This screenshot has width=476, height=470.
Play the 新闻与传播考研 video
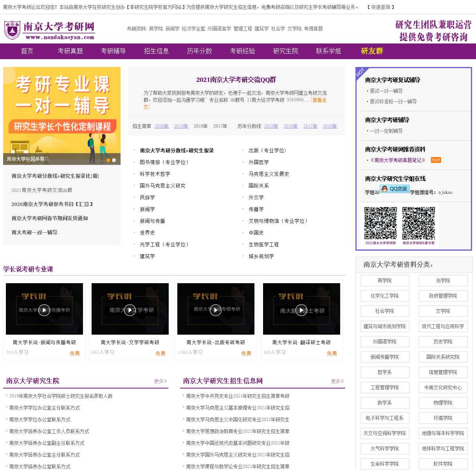pos(44,309)
